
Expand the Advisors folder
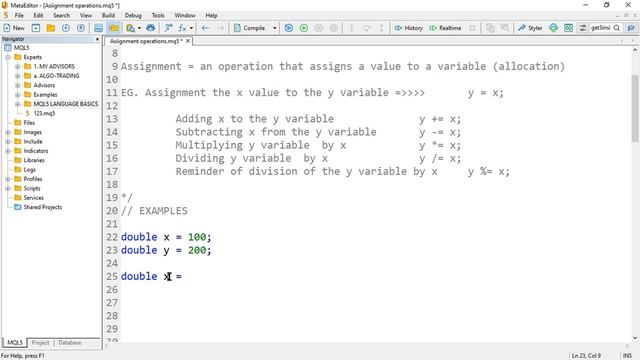18,85
